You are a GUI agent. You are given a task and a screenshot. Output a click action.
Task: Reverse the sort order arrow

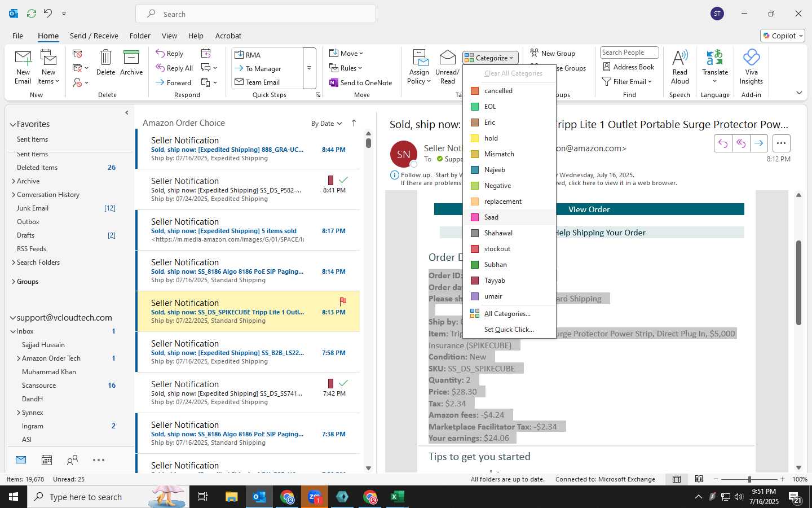354,123
